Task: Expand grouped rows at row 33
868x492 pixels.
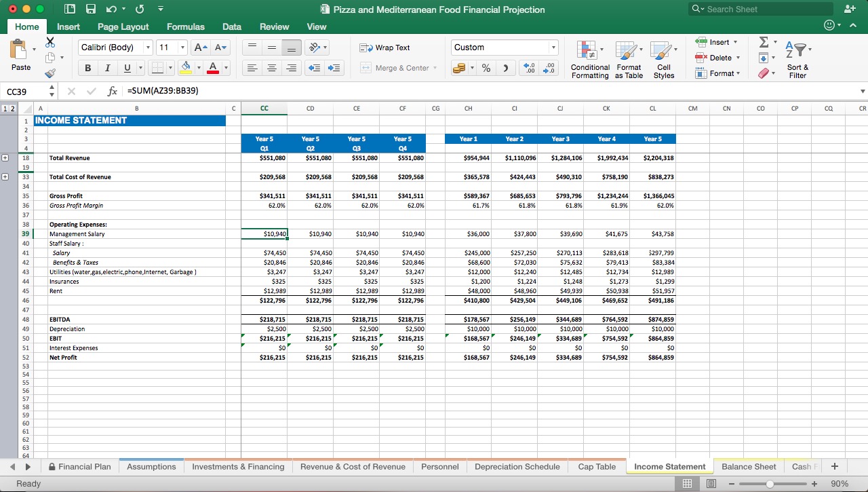Action: pyautogui.click(x=5, y=176)
